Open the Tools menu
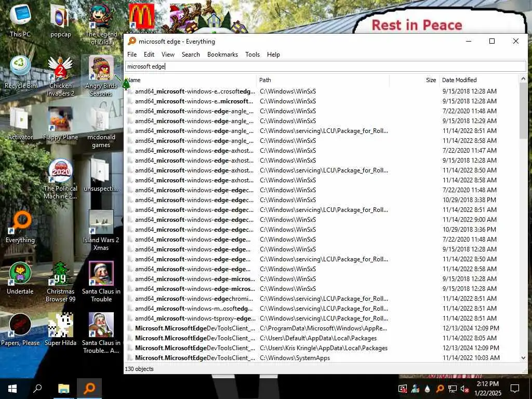532x399 pixels. point(252,55)
